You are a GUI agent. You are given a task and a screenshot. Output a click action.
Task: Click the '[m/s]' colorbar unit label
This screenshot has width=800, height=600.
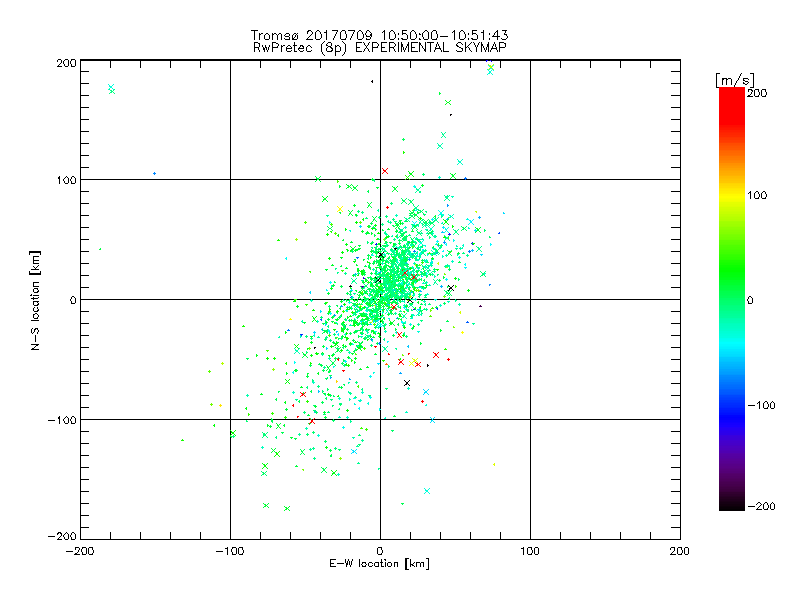(x=735, y=80)
